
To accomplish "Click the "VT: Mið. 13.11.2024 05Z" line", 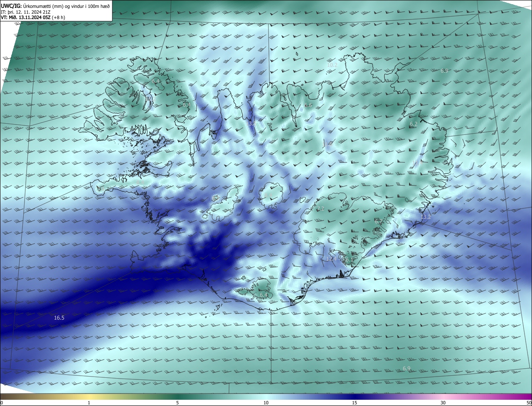I will click(x=27, y=17).
